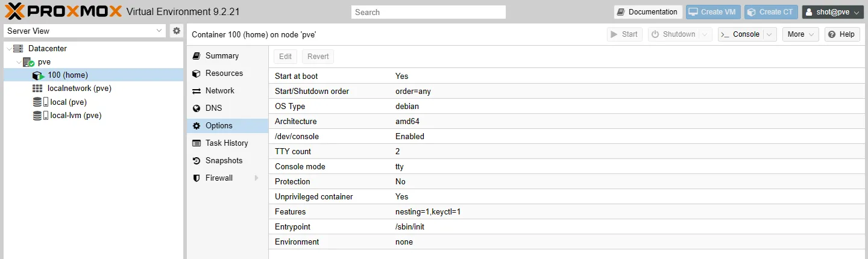The width and height of the screenshot is (868, 259).
Task: Click the Datacenter server icon
Action: pos(18,49)
